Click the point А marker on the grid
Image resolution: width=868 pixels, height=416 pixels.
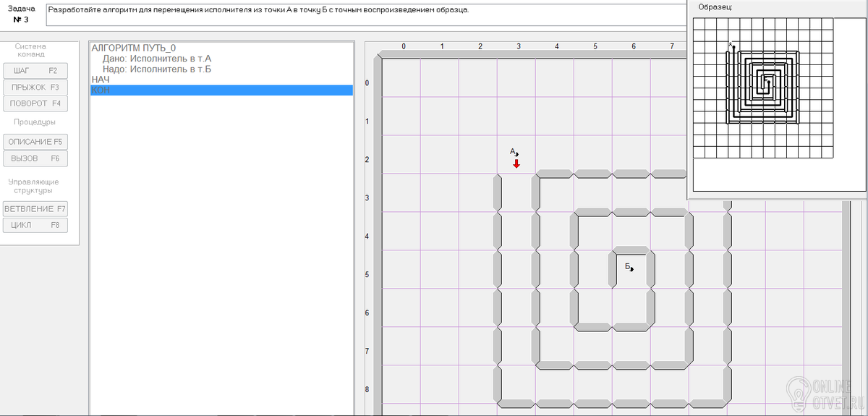(x=514, y=152)
